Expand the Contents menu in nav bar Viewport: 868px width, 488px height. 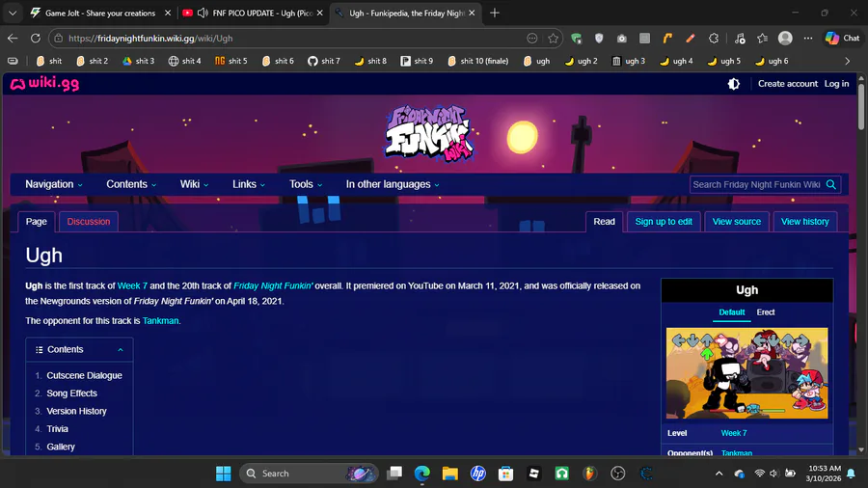coord(131,184)
